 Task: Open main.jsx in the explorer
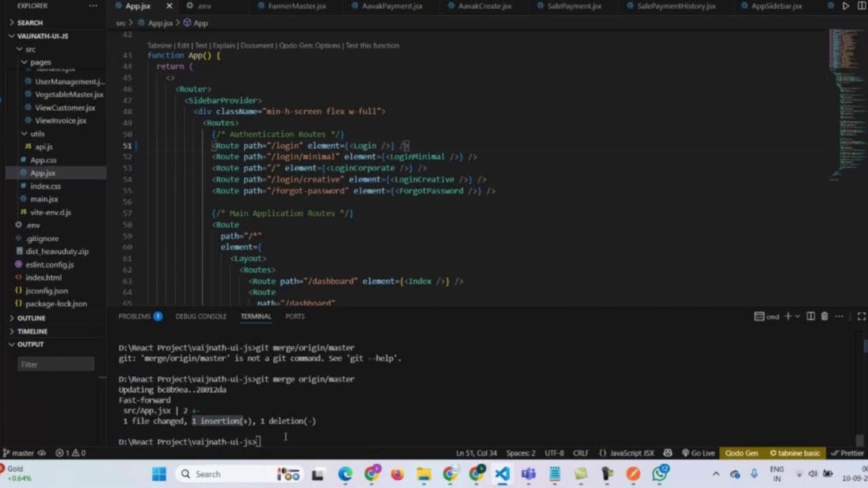43,199
